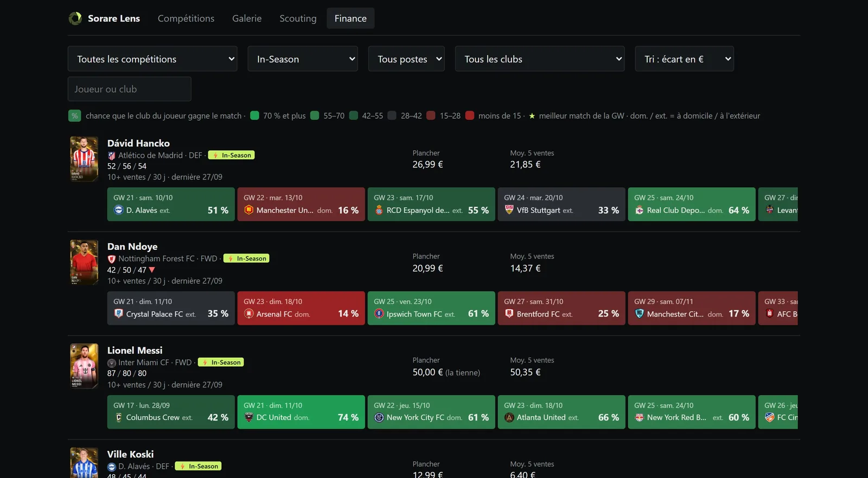Open Lionel Messi player name link
This screenshot has height=478, width=868.
135,350
